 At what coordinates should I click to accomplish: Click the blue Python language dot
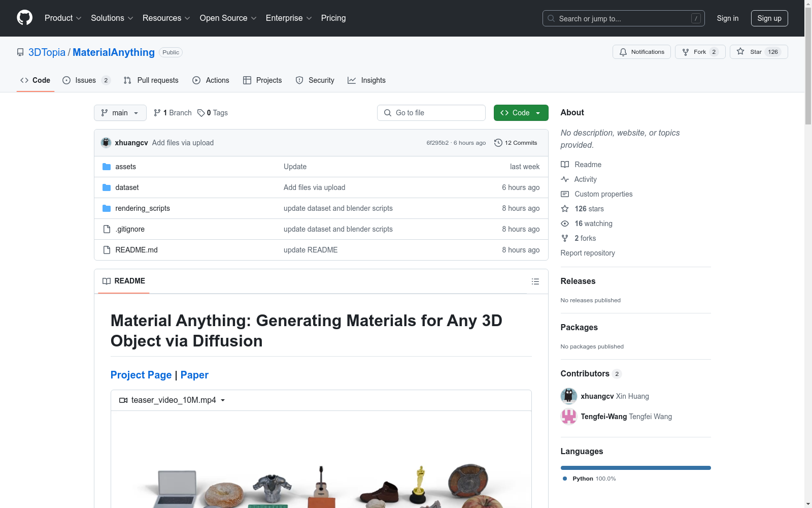(565, 479)
